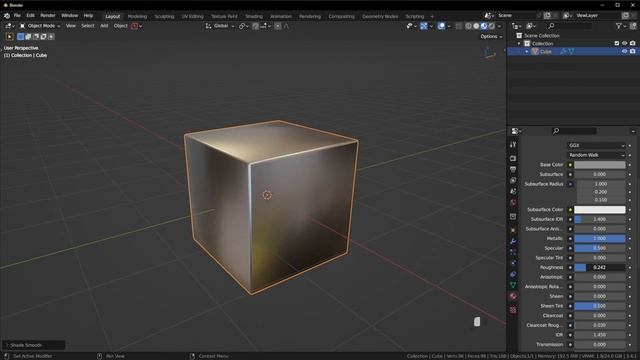
Task: Choose the 'extend selection' mode icon
Action: 28,37
